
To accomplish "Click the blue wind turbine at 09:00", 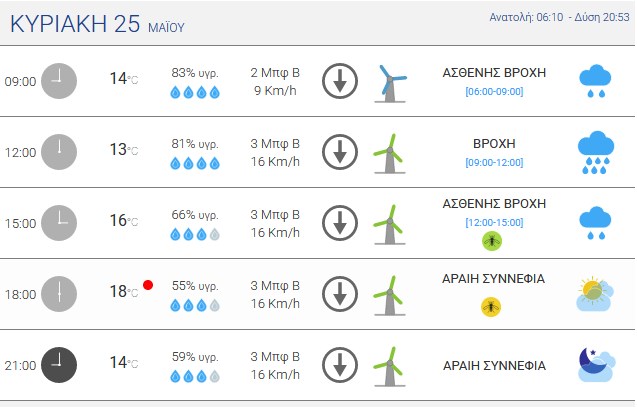I will tap(390, 83).
